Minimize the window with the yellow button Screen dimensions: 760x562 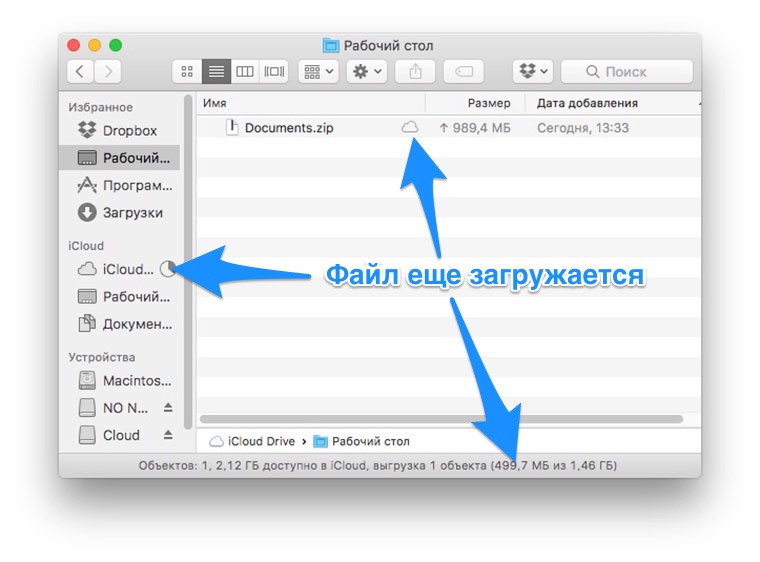[95, 46]
